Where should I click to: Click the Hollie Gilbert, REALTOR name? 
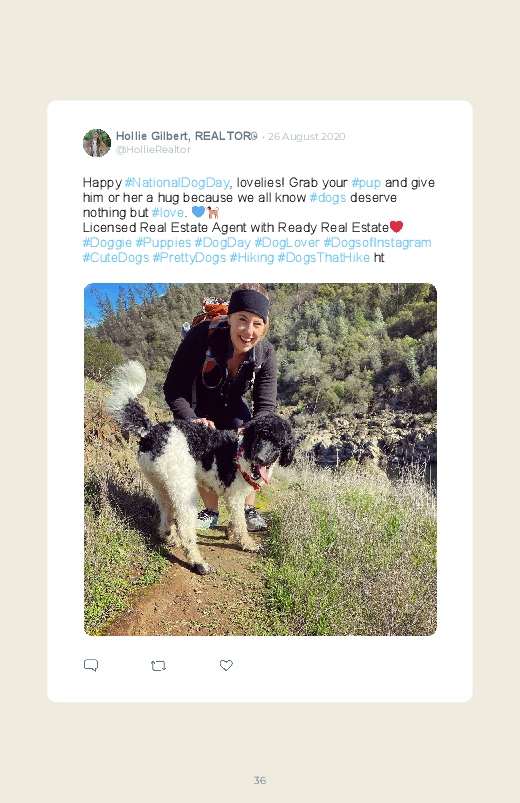tap(186, 136)
